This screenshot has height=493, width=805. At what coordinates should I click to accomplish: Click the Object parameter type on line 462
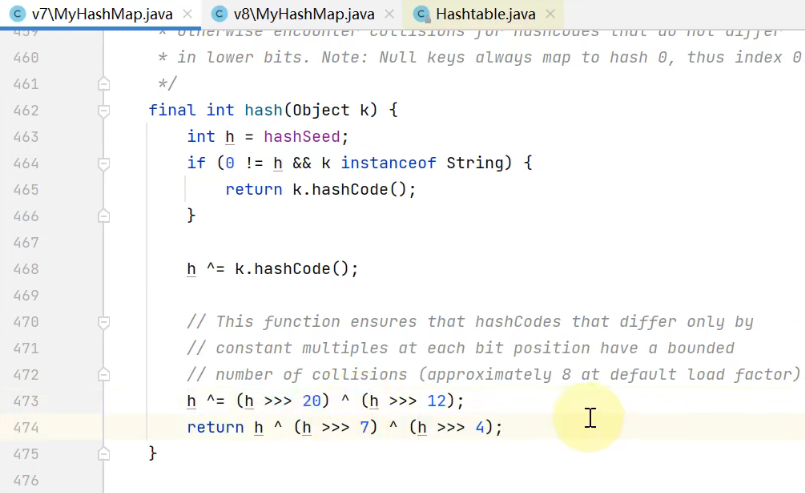coord(321,110)
